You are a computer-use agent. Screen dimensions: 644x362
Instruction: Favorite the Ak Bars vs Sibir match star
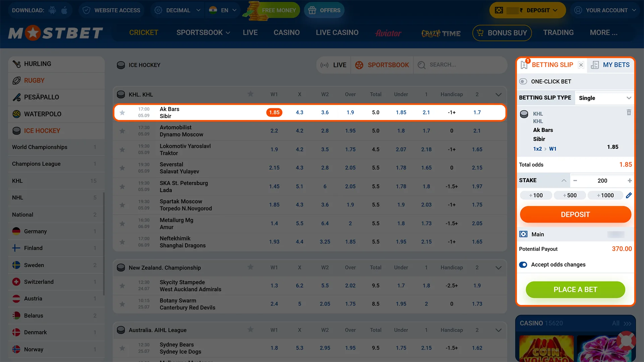[122, 113]
